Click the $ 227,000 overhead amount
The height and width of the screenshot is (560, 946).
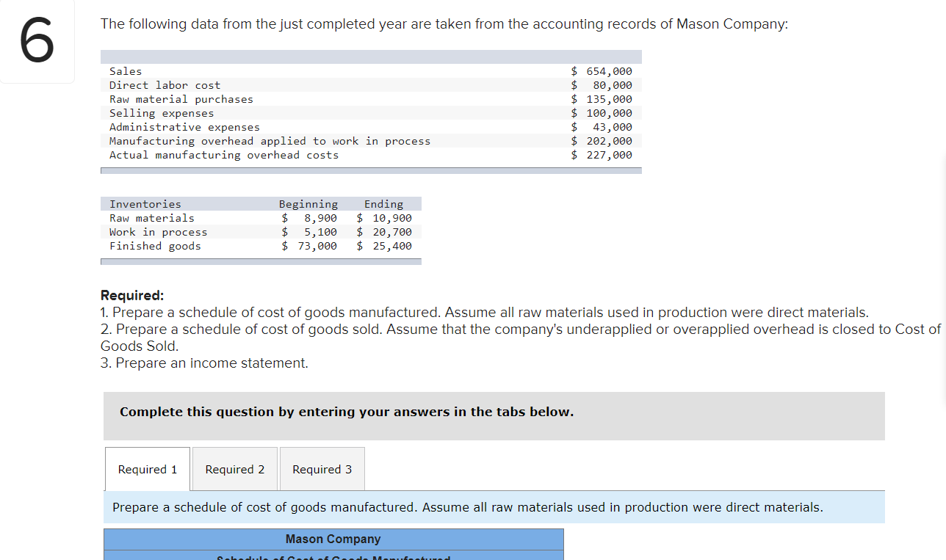[x=602, y=155]
